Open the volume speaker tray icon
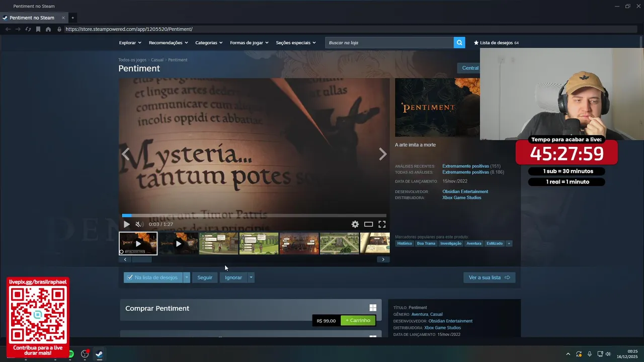The height and width of the screenshot is (362, 644). click(608, 354)
